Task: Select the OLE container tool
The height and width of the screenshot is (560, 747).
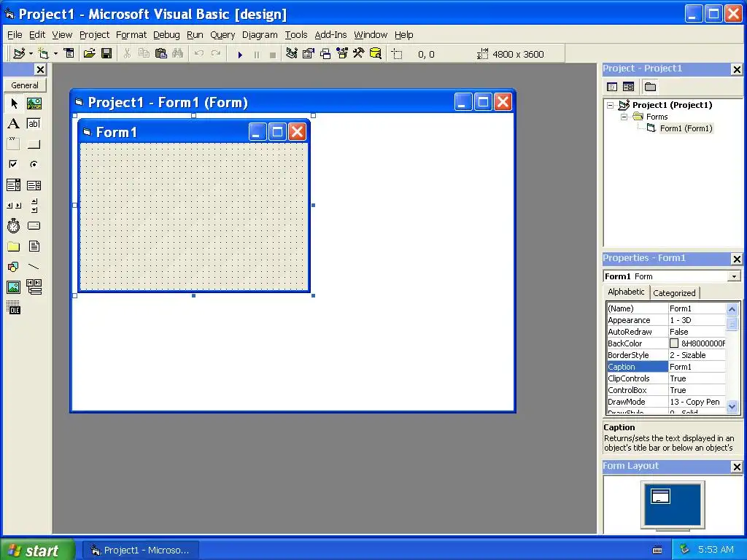Action: tap(14, 308)
